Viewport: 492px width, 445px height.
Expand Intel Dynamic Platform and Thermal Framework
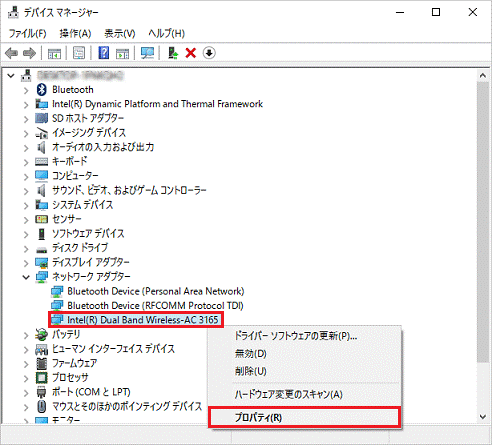click(x=26, y=104)
